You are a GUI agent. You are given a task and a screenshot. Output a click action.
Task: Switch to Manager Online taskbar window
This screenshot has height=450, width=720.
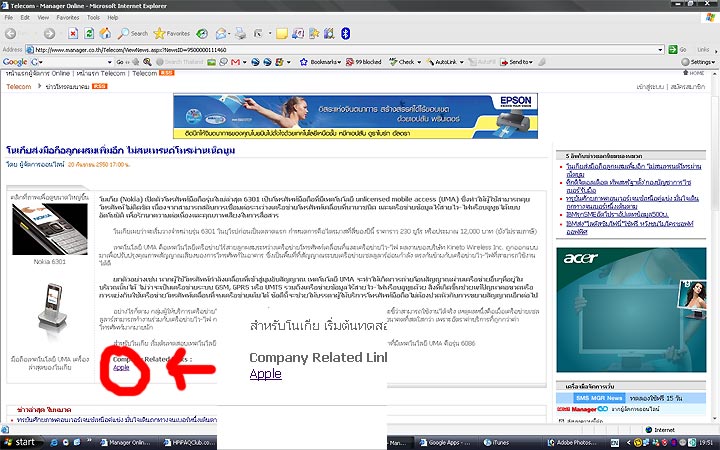(x=126, y=443)
